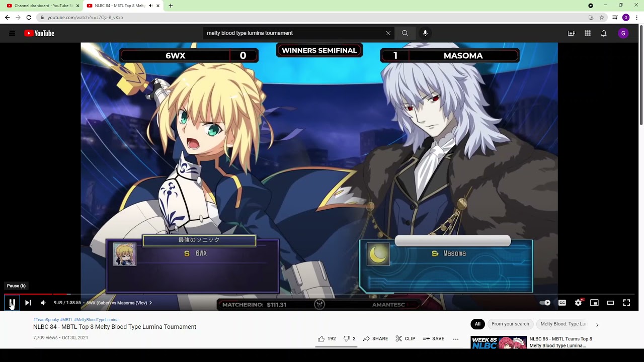Screen dimensions: 644x362
Task: Open the browser media control icon
Action: [x=615, y=18]
